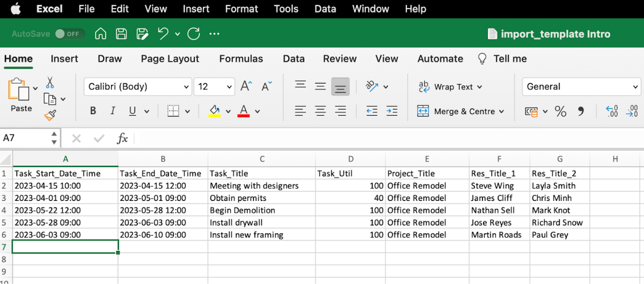Open border options dropdown

187,111
